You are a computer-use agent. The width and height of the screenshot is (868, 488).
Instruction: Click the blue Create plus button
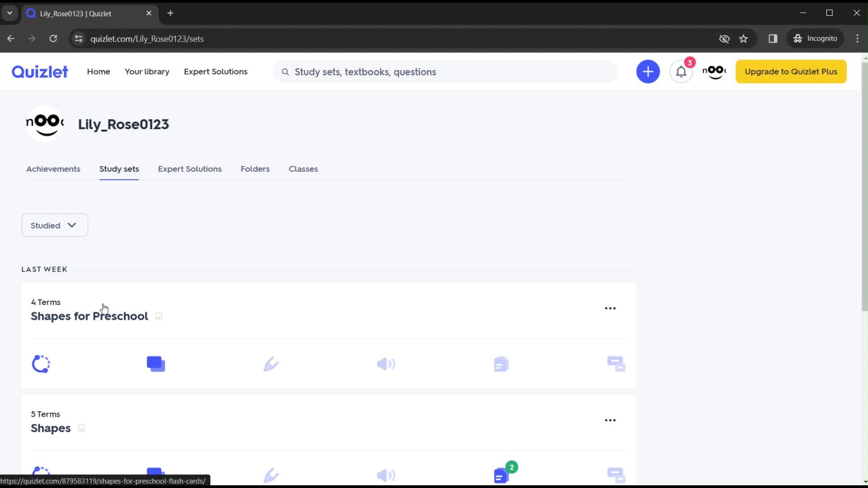[648, 71]
